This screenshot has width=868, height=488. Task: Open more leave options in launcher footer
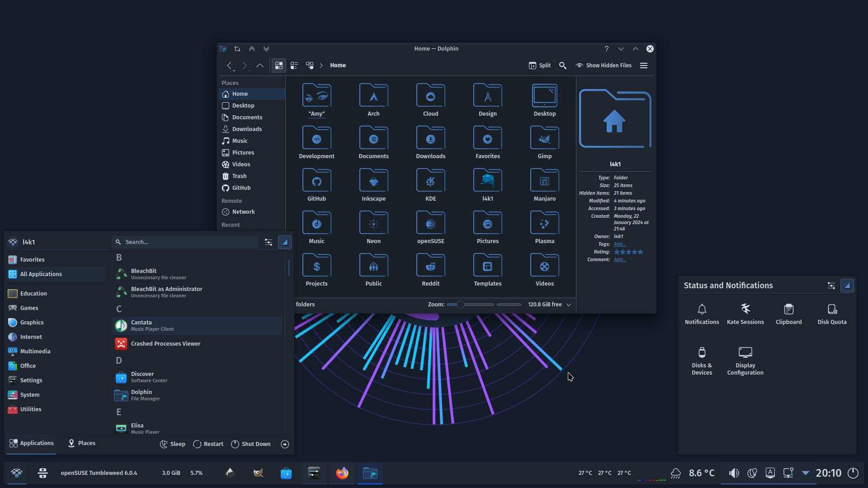coord(285,444)
